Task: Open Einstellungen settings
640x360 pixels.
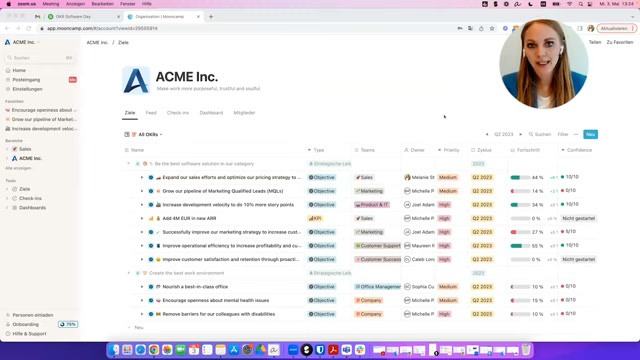Action: pos(27,89)
